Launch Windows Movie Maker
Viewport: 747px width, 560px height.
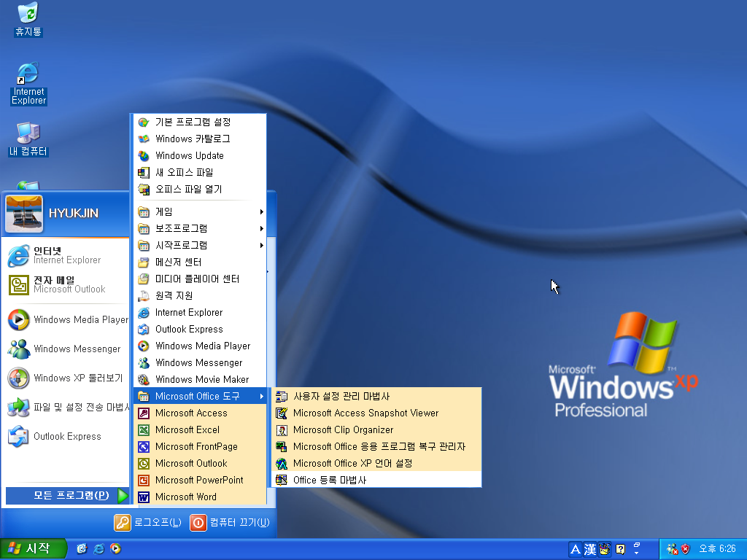[x=200, y=379]
